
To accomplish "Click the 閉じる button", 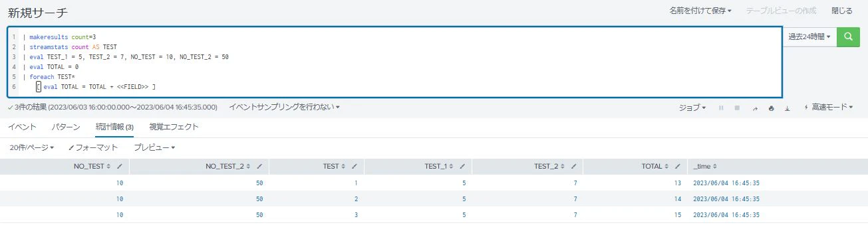I will (842, 11).
